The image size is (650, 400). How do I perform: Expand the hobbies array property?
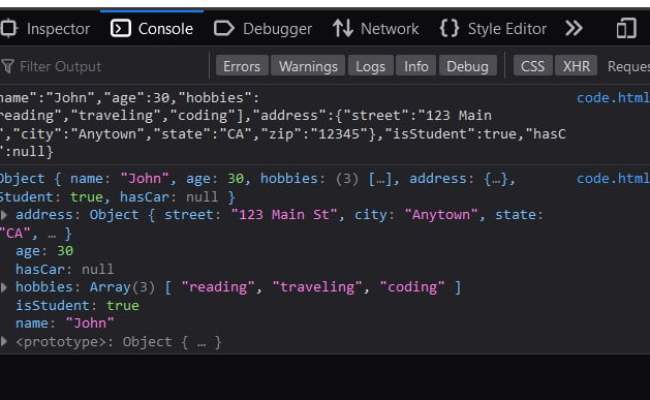(4, 287)
